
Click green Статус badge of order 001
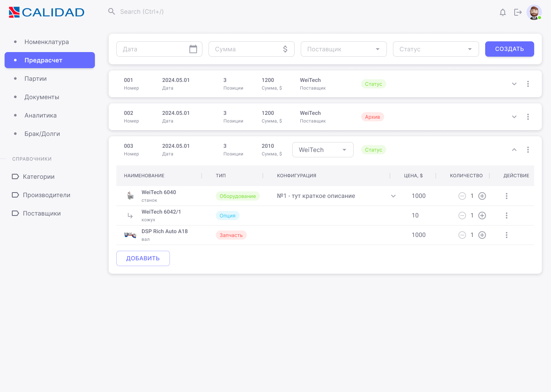(x=373, y=84)
